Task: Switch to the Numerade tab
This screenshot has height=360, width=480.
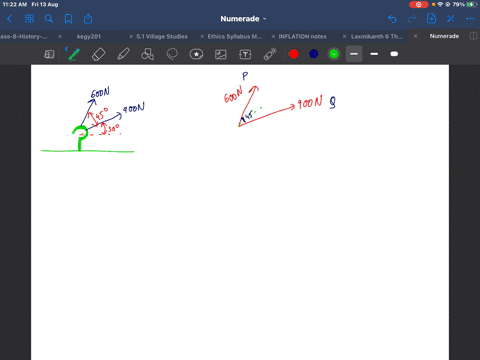Action: click(x=444, y=36)
